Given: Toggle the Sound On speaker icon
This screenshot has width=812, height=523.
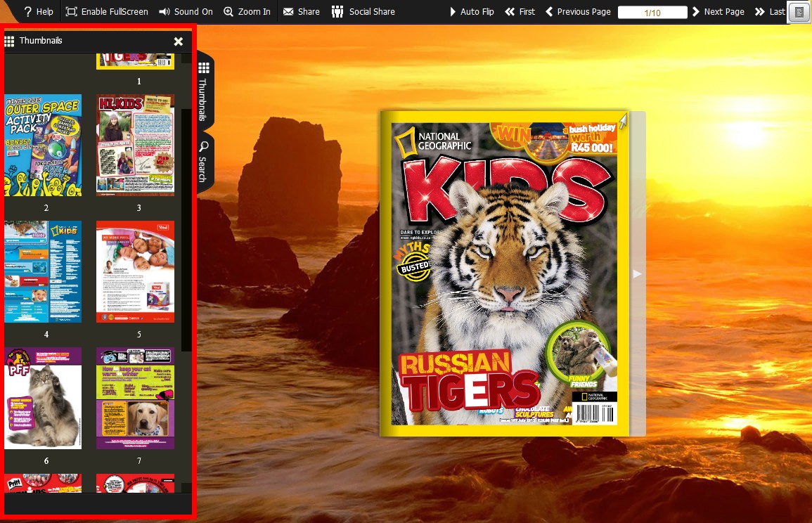Looking at the screenshot, I should [165, 11].
